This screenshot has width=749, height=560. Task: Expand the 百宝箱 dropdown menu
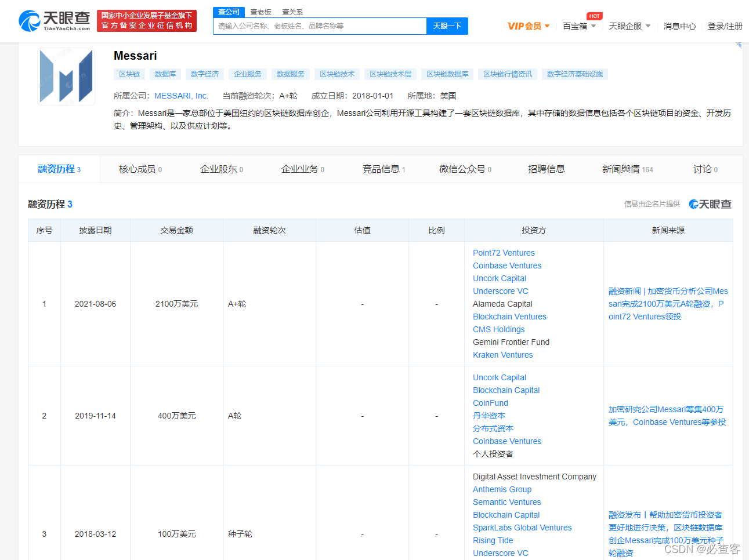point(579,26)
